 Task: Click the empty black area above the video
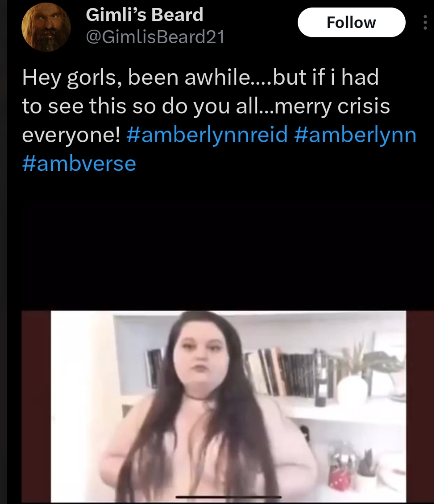point(219,244)
